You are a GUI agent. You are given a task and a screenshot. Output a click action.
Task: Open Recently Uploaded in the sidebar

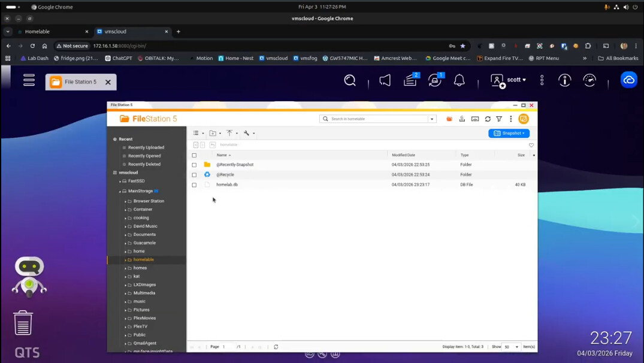coord(146,147)
